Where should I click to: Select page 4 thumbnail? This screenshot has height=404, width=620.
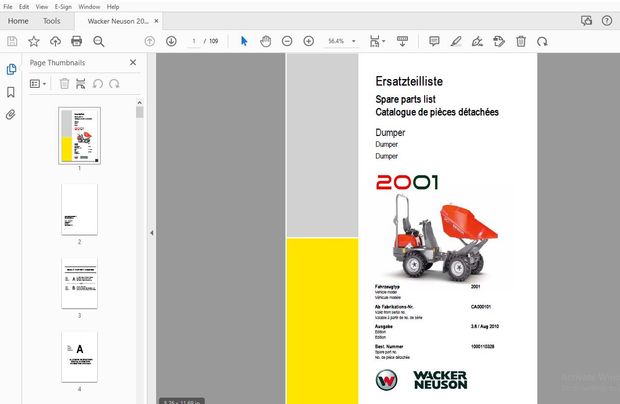point(79,357)
